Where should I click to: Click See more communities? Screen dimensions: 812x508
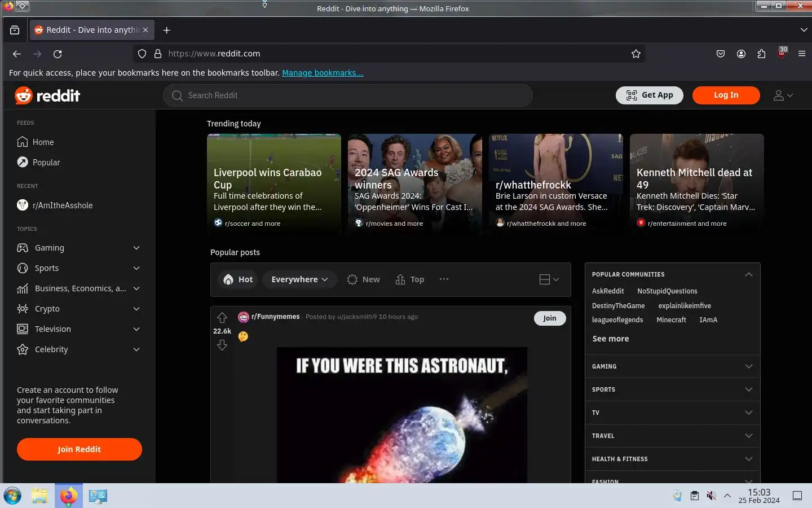611,339
